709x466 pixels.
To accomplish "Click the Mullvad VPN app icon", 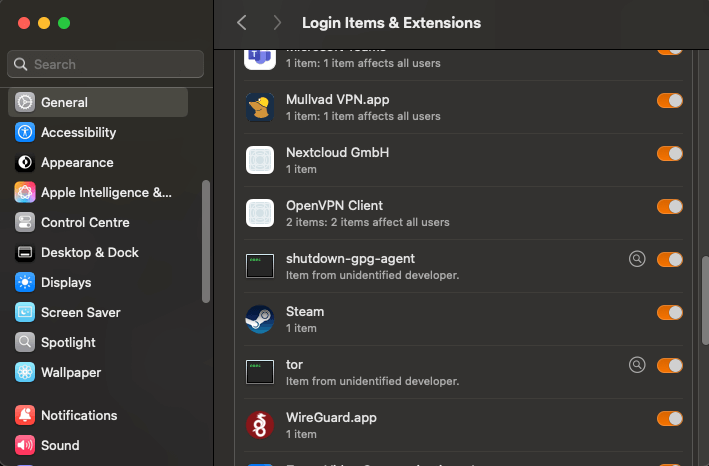I will [260, 108].
